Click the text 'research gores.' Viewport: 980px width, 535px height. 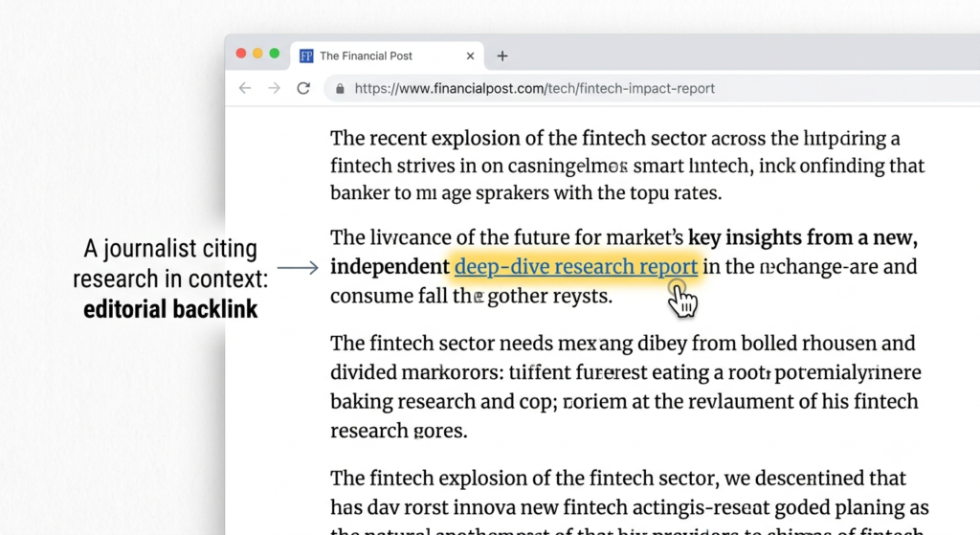click(399, 431)
